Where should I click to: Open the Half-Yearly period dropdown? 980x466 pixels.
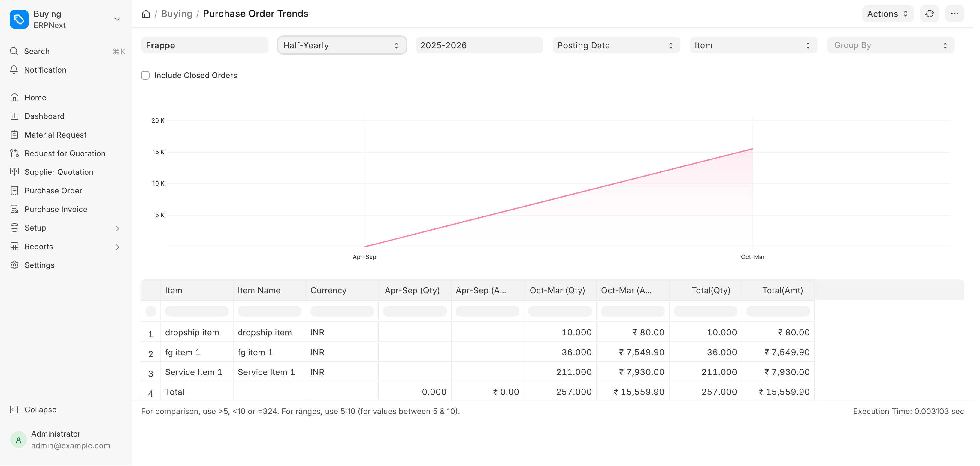(x=342, y=45)
